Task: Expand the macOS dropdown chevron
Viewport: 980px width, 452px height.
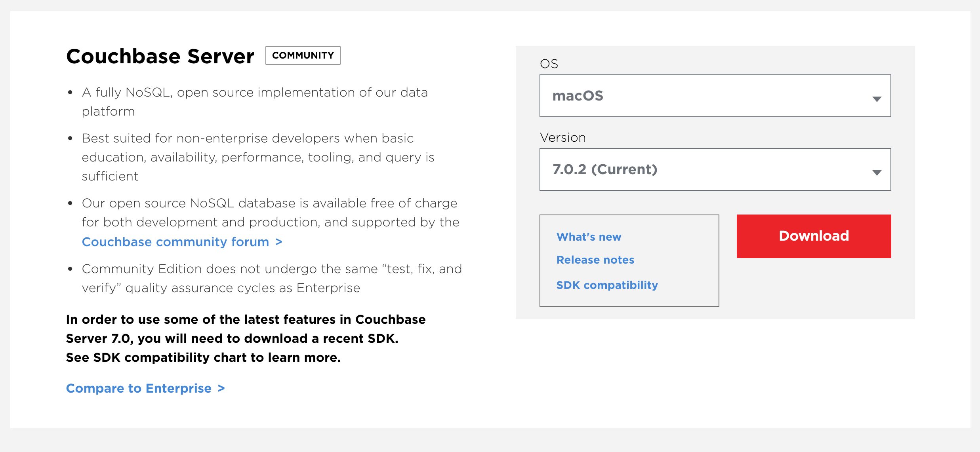Action: 877,98
